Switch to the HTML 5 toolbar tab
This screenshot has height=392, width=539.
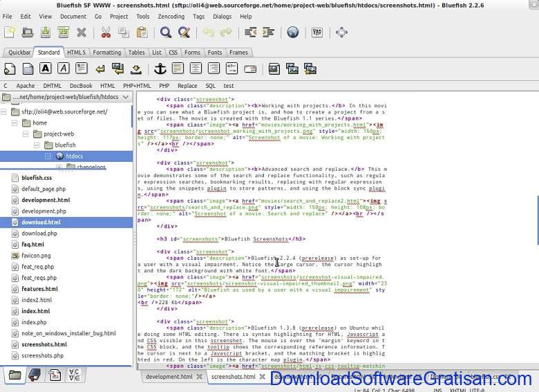pos(76,53)
